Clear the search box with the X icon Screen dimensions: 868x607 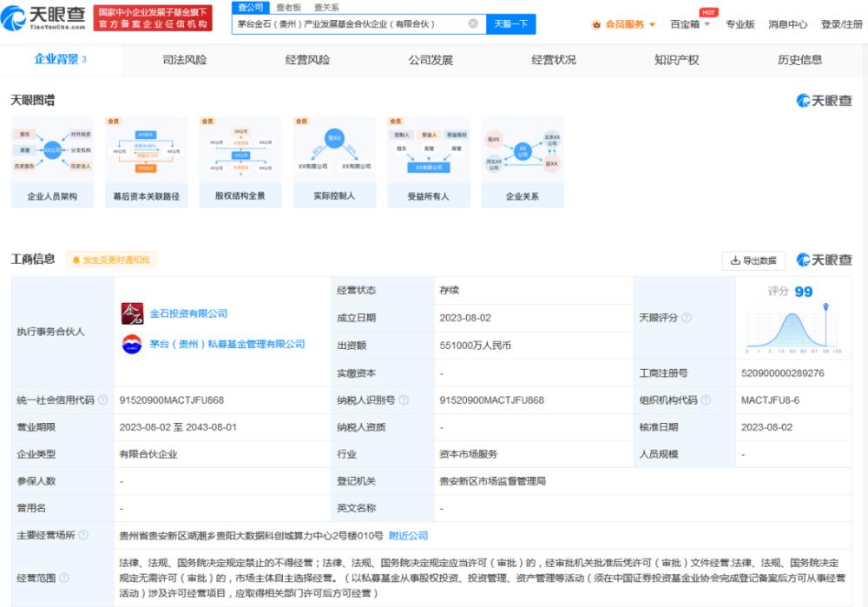click(473, 23)
